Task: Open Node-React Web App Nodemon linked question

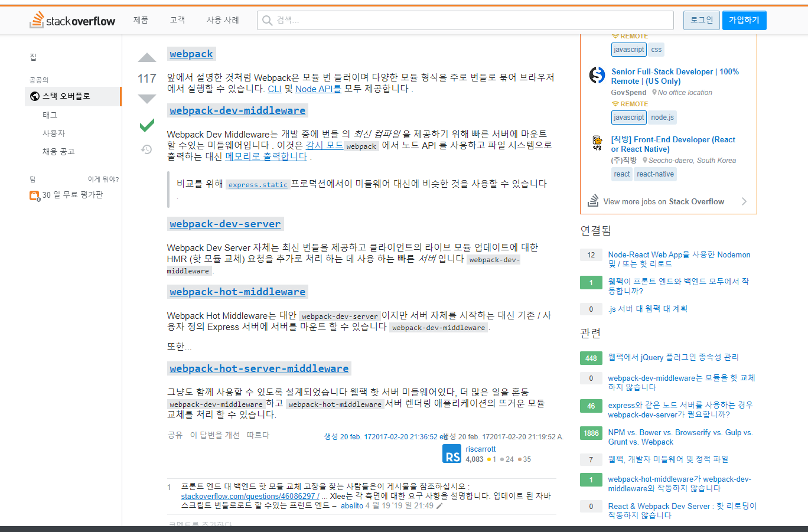Action: 679,259
